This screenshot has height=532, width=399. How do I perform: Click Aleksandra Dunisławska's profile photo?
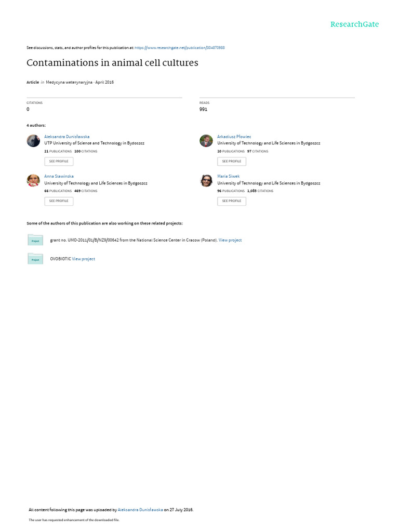tap(33, 140)
